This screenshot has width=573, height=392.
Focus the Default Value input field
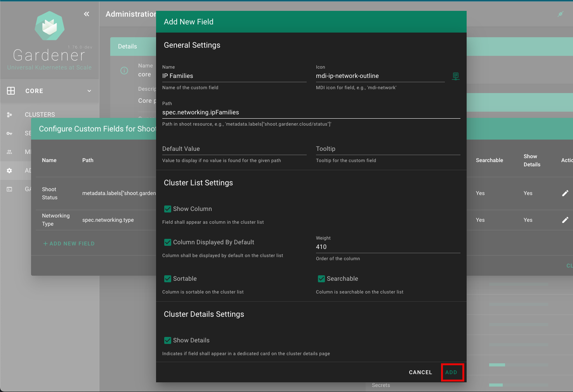[234, 149]
